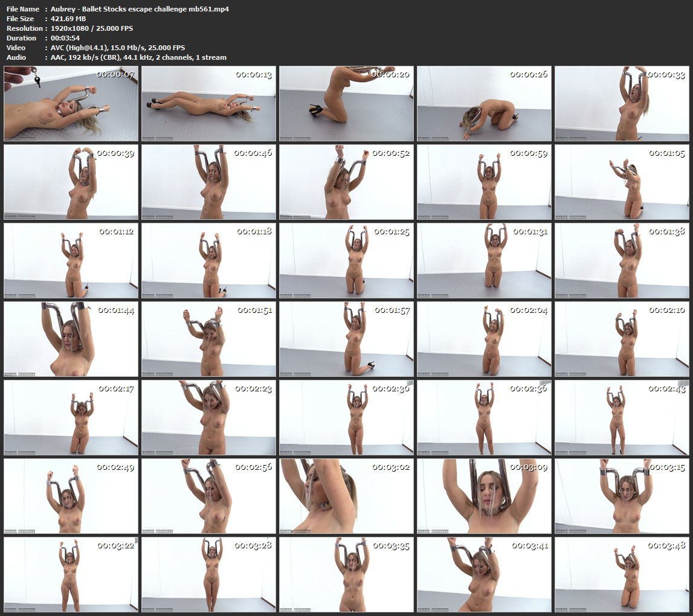Select the frame at 00:00:20

coord(346,104)
